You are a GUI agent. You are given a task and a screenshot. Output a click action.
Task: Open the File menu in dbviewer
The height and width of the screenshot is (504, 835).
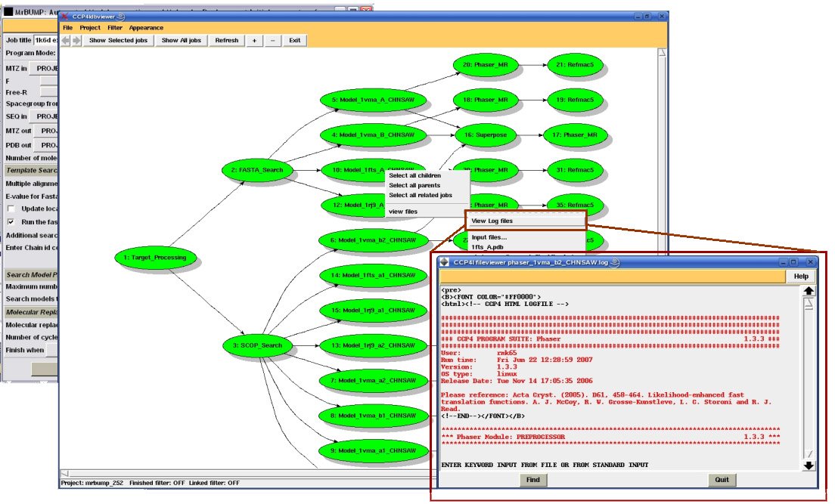point(67,28)
